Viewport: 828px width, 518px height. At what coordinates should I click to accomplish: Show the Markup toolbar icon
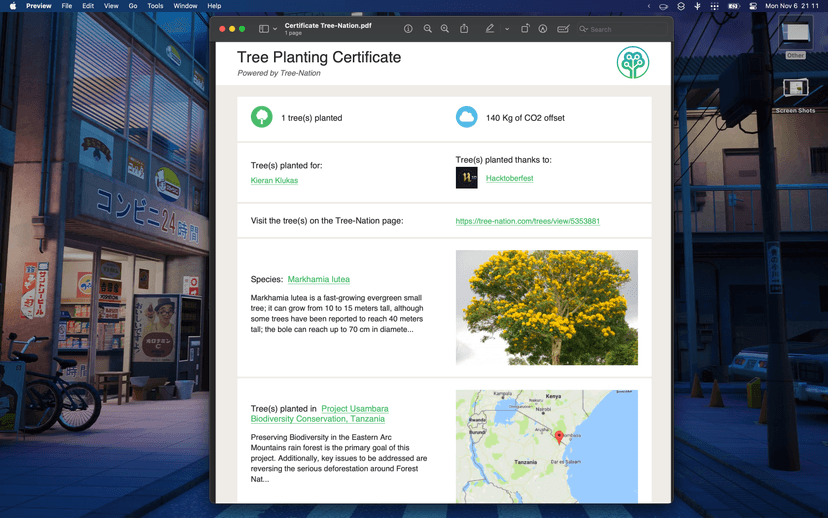(542, 29)
